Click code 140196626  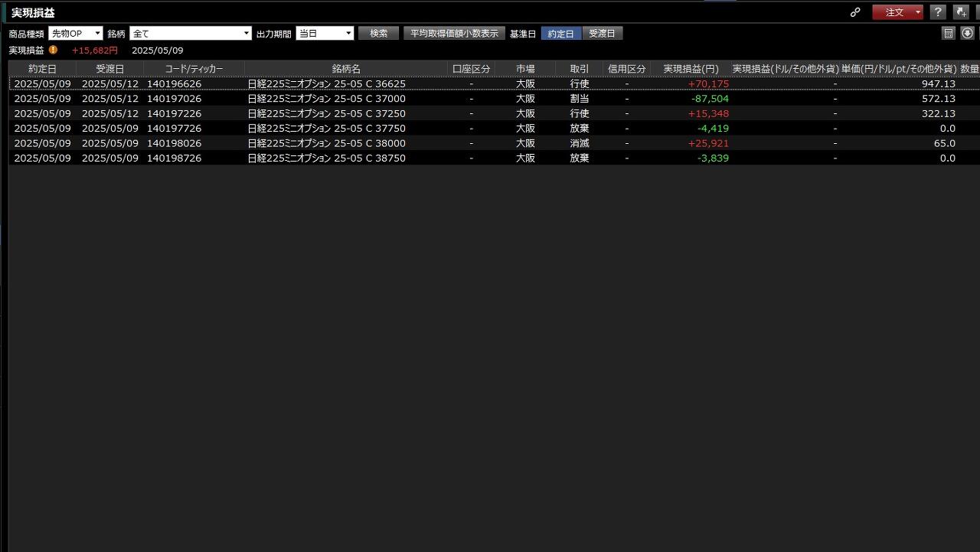click(x=174, y=83)
